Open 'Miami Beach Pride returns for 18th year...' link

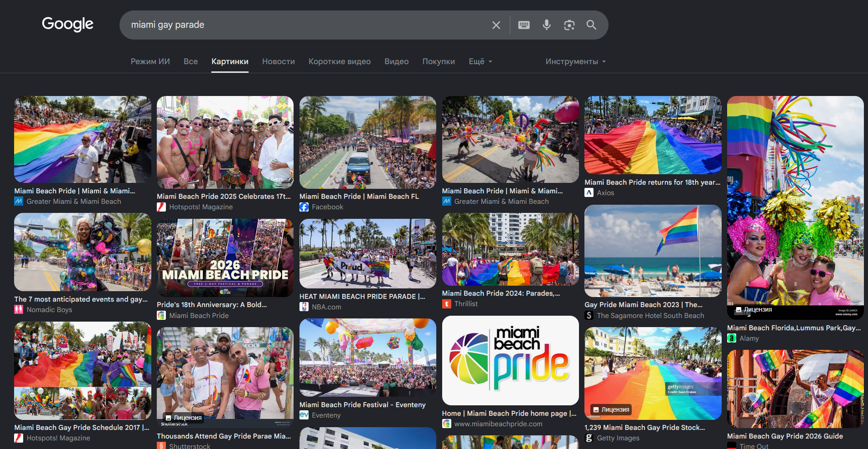click(653, 182)
